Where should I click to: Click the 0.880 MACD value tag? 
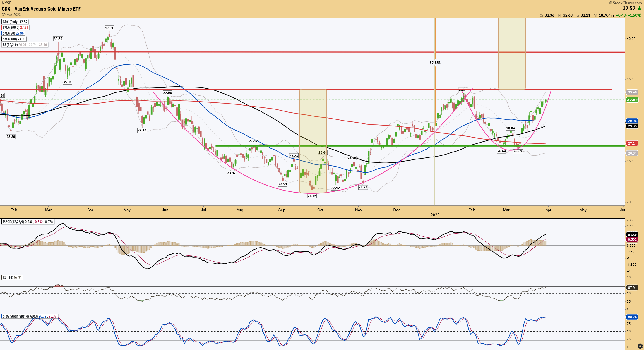pos(632,235)
